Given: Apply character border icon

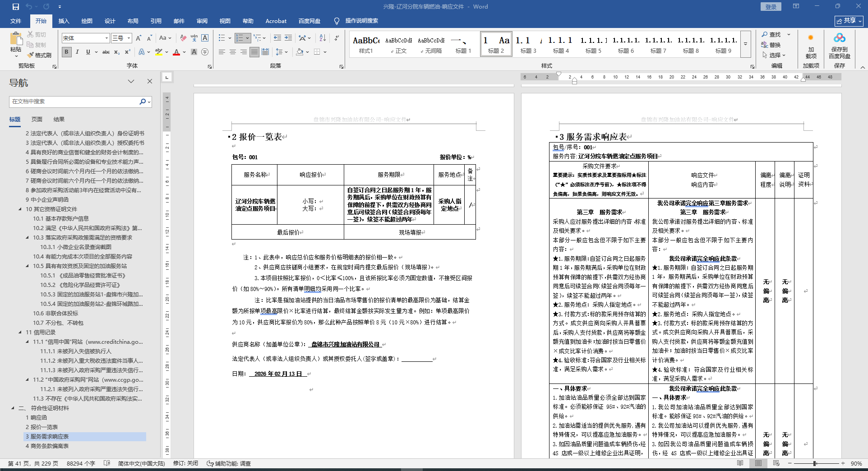Looking at the screenshot, I should pyautogui.click(x=205, y=38).
